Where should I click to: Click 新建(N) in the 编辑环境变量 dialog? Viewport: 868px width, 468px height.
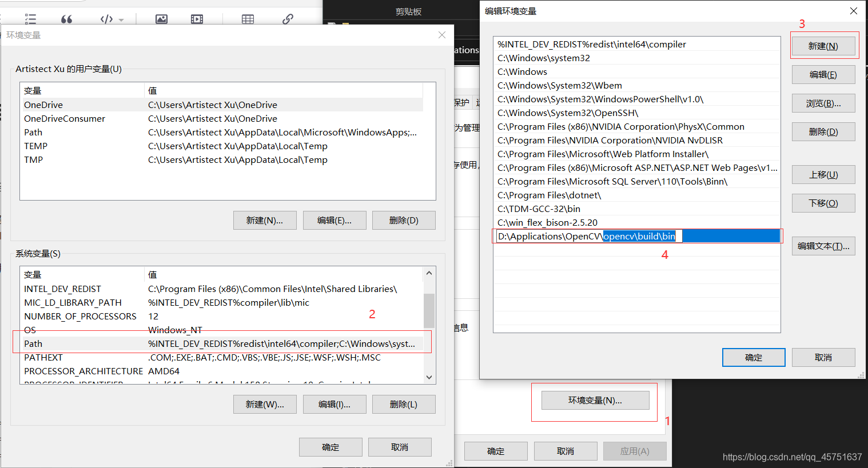click(824, 45)
